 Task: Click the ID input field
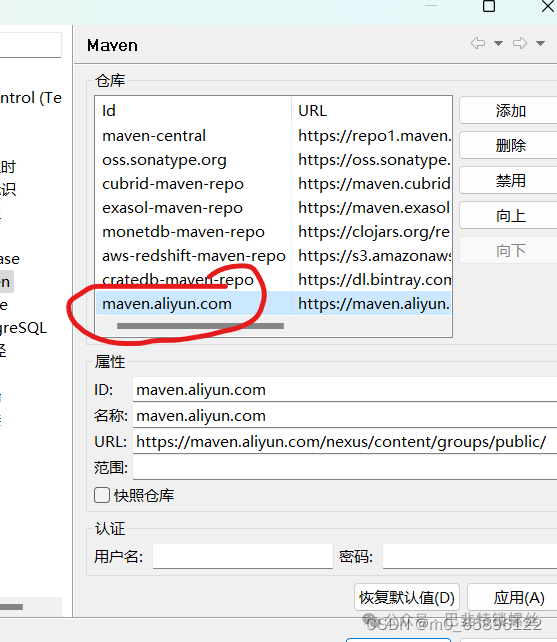345,389
